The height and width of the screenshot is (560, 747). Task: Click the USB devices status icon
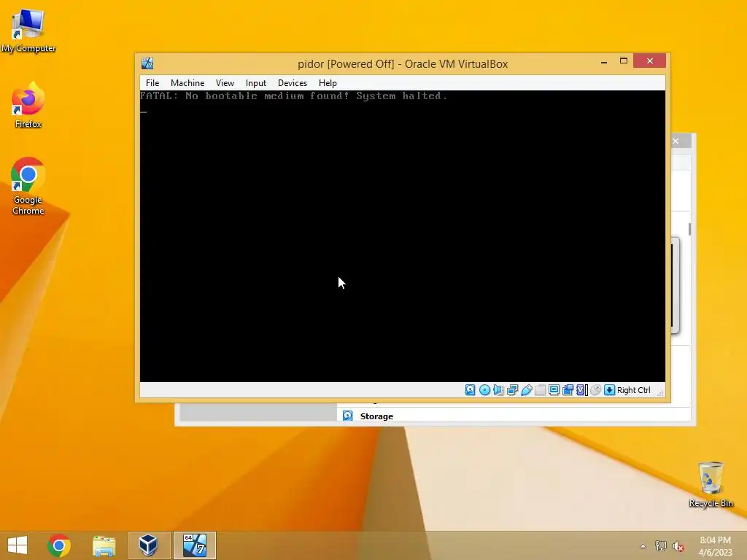point(527,390)
